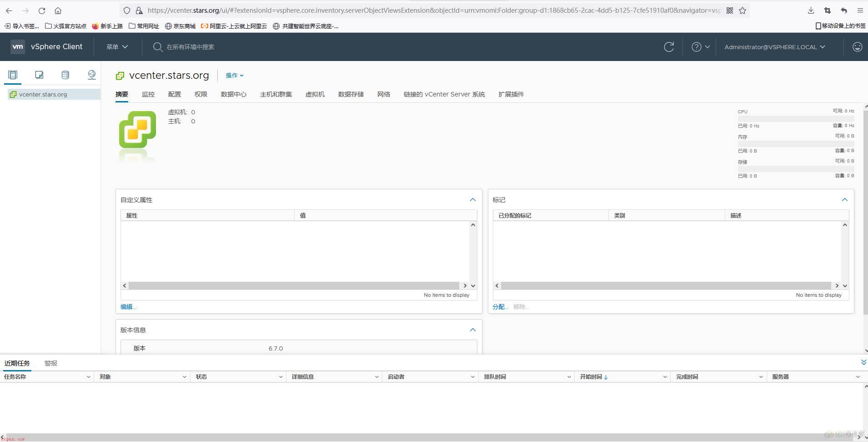This screenshot has height=442, width=868.
Task: Open the 操作 actions dropdown
Action: click(x=235, y=76)
